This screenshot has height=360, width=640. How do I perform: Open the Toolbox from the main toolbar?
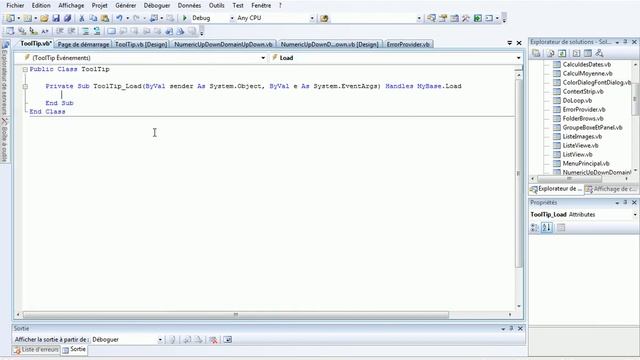(x=466, y=18)
